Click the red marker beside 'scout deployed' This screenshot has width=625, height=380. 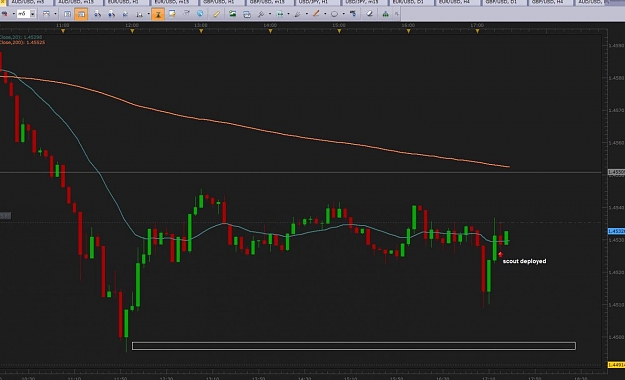pos(500,254)
